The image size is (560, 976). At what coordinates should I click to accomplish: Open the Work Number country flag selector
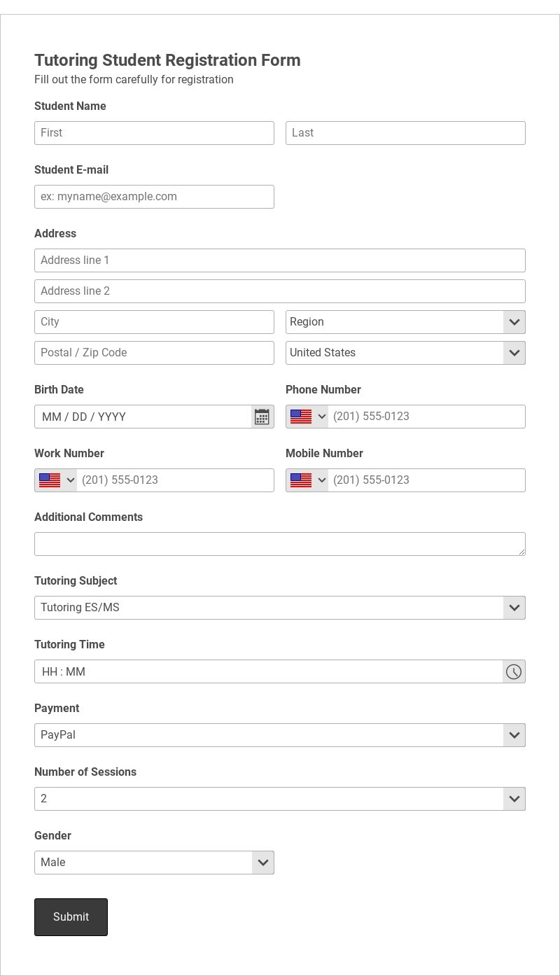pyautogui.click(x=57, y=480)
